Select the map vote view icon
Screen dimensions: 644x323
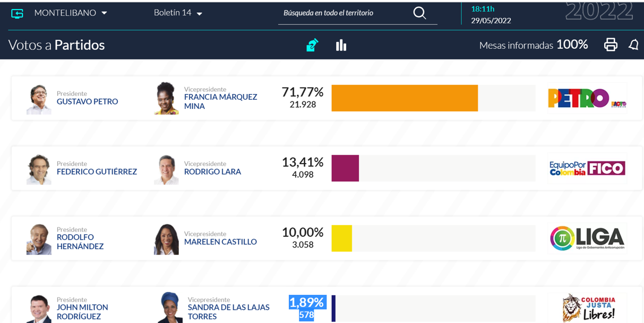312,45
